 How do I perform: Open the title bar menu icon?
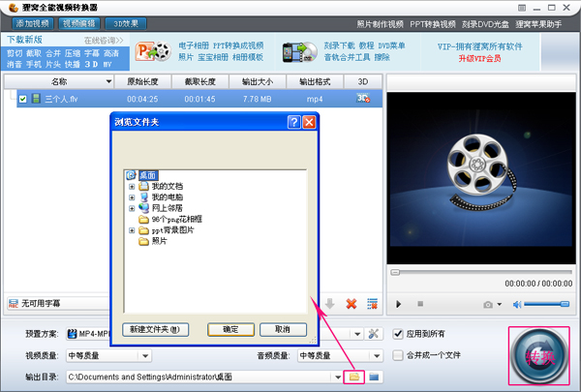pyautogui.click(x=522, y=8)
